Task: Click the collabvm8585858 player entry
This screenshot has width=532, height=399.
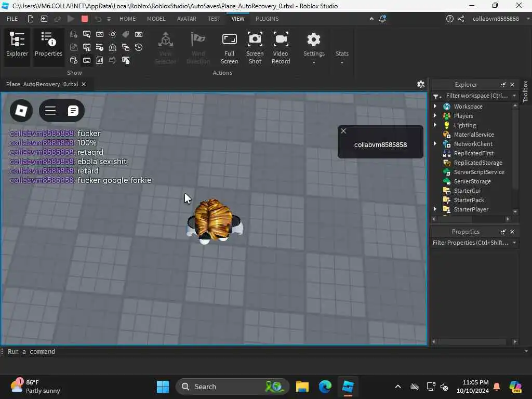Action: (x=380, y=145)
